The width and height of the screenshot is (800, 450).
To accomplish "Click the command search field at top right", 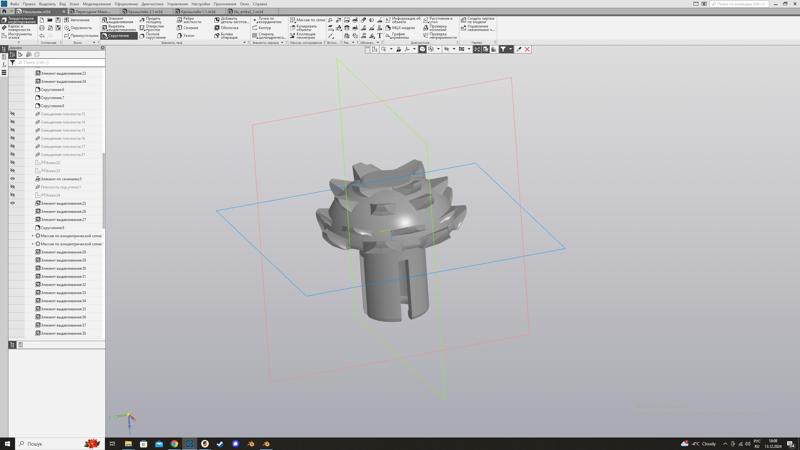I will coord(739,4).
